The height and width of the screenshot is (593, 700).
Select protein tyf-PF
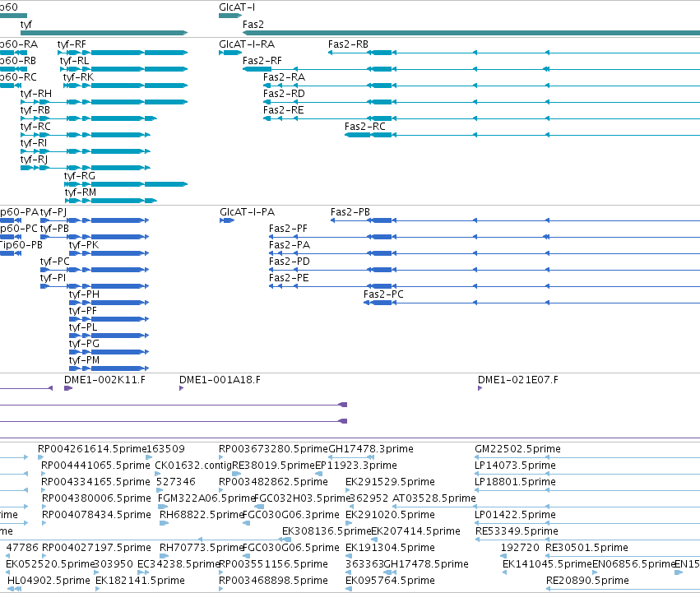[x=109, y=319]
